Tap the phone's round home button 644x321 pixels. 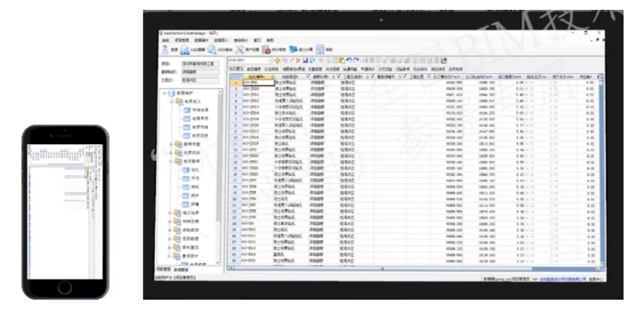[65, 288]
